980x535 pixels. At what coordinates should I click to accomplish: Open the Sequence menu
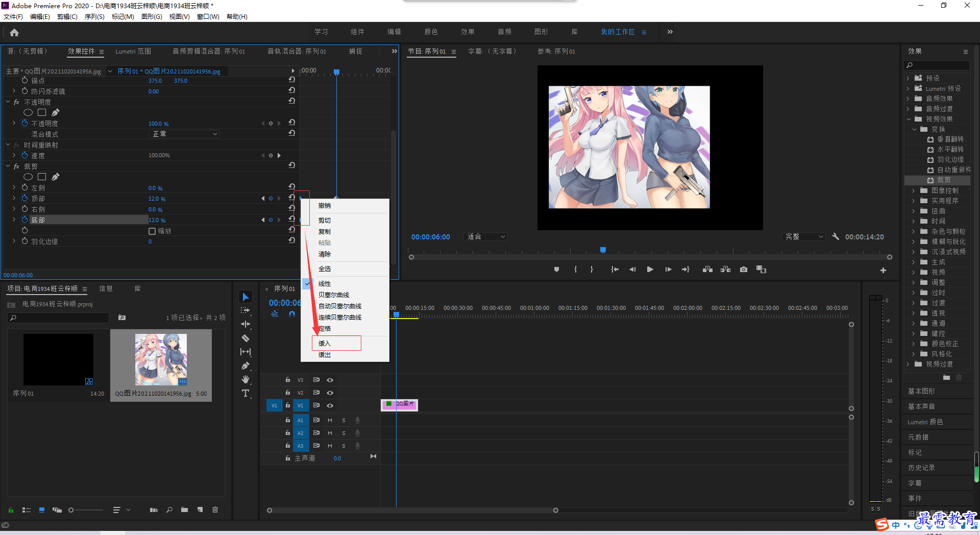pos(94,16)
